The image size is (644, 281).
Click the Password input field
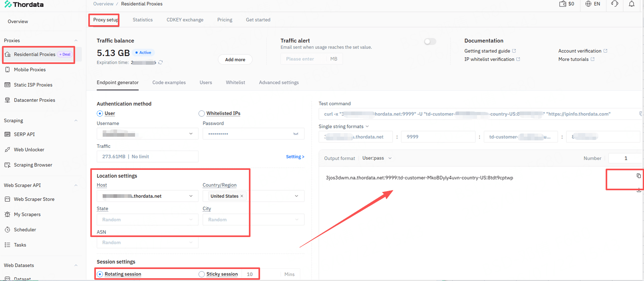click(x=253, y=134)
